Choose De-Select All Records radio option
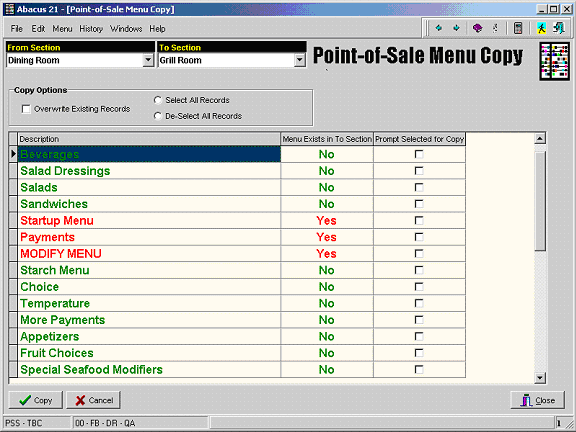Image resolution: width=576 pixels, height=432 pixels. click(x=158, y=116)
